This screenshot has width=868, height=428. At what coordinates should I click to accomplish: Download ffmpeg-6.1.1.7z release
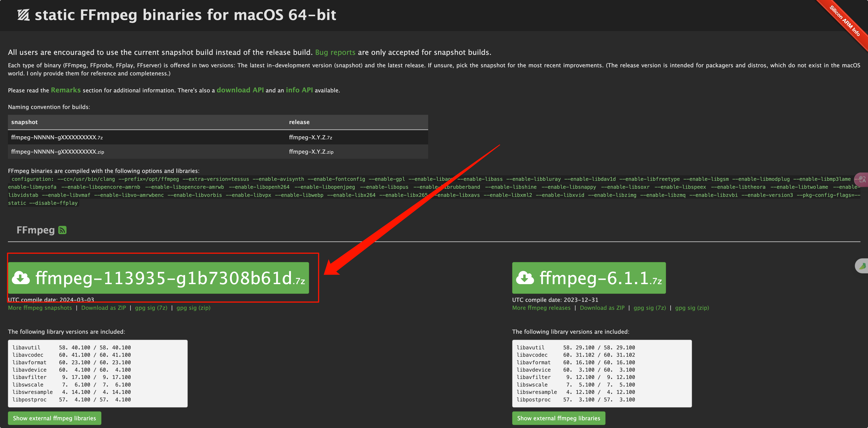tap(589, 278)
